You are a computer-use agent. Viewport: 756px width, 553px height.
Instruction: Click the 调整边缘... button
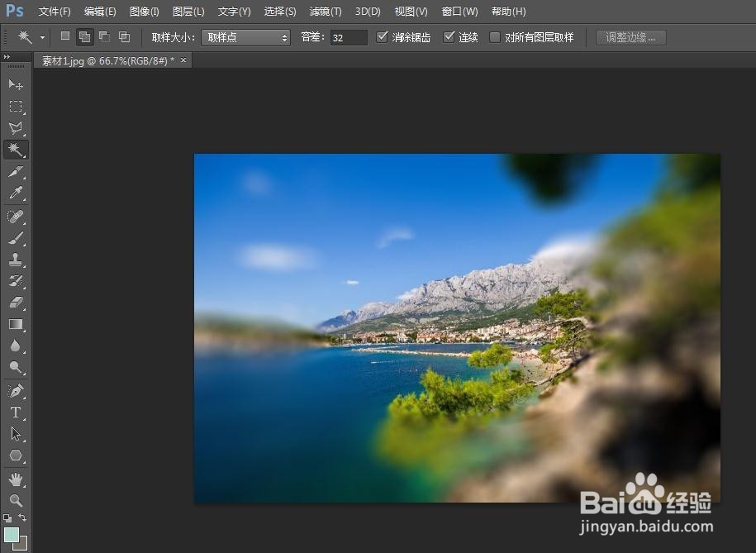(x=631, y=37)
